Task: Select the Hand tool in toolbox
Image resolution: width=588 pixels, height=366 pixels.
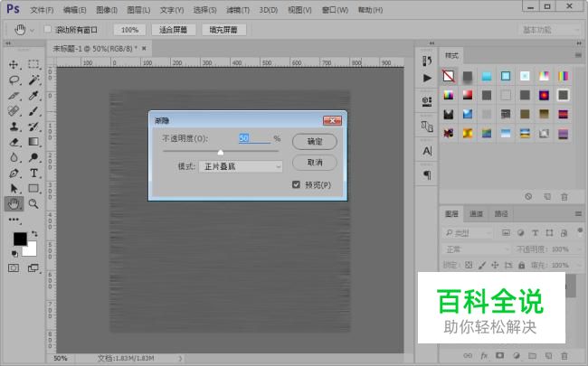Action: coord(14,204)
